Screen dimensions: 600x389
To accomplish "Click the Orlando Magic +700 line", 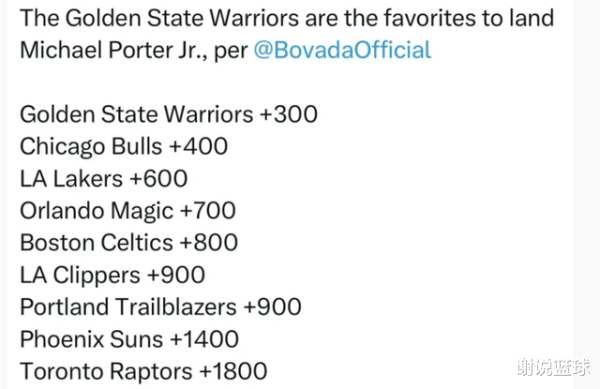I will click(x=128, y=211).
